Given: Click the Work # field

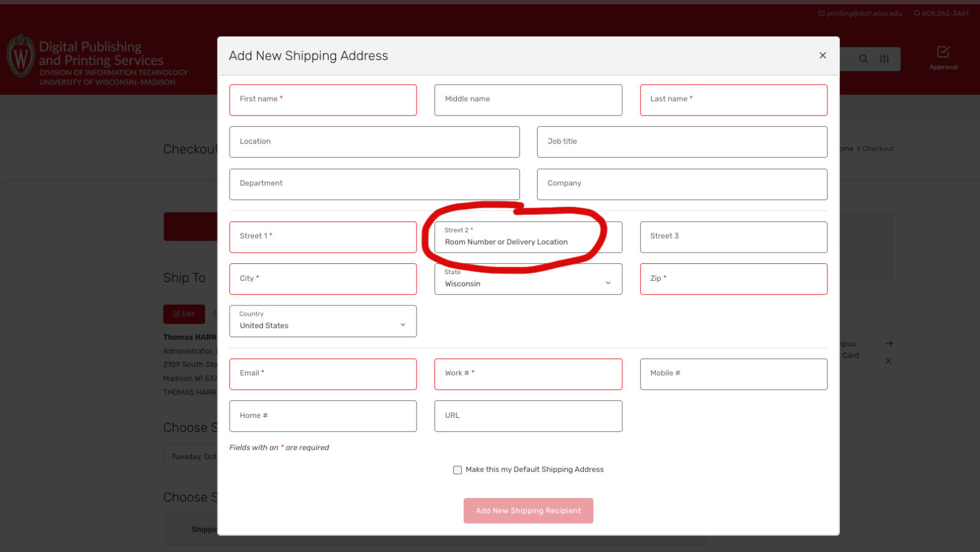Looking at the screenshot, I should coord(528,374).
